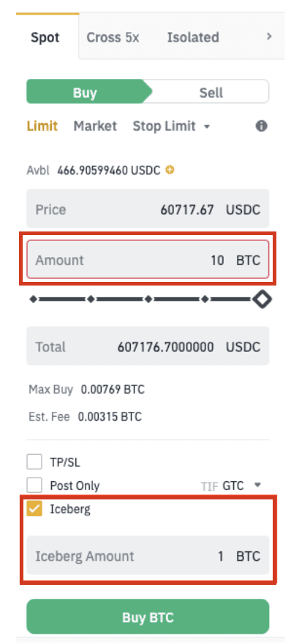Check the Post Only option
291x644 pixels.
34,486
